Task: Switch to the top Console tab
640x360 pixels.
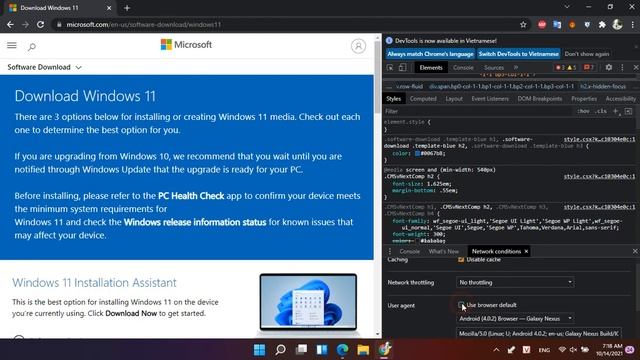Action: pos(463,68)
